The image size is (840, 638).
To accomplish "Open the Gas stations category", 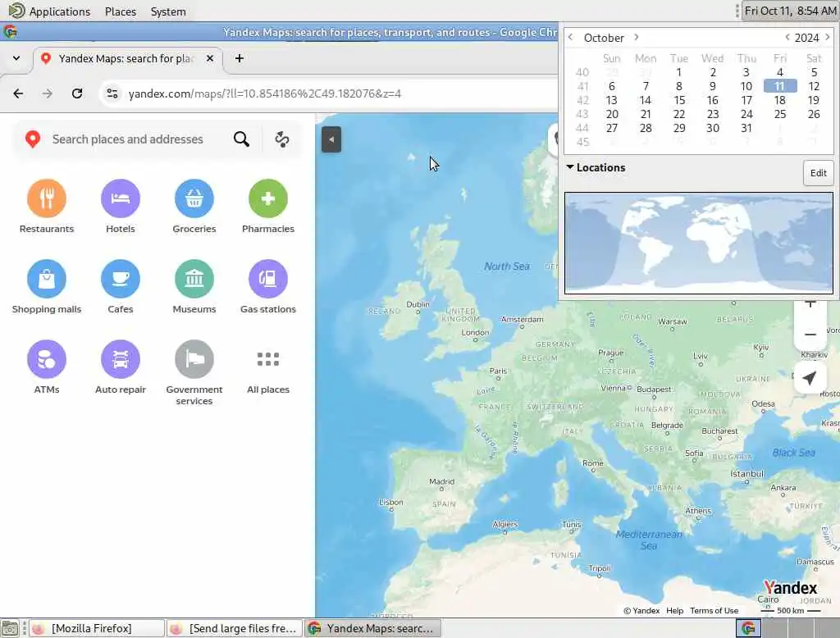I will point(268,286).
